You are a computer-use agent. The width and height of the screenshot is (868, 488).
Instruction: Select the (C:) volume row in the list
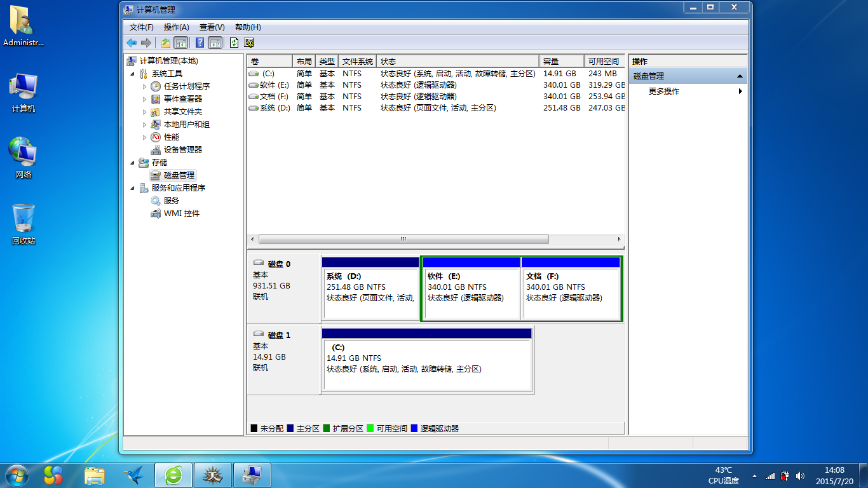point(436,74)
